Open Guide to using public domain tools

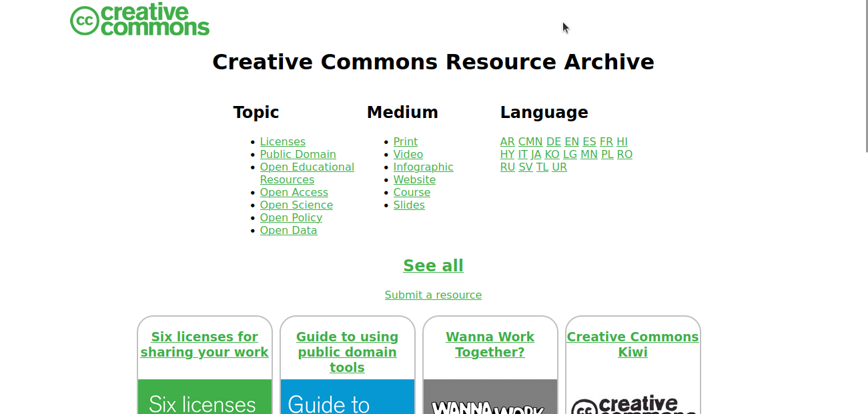[347, 352]
